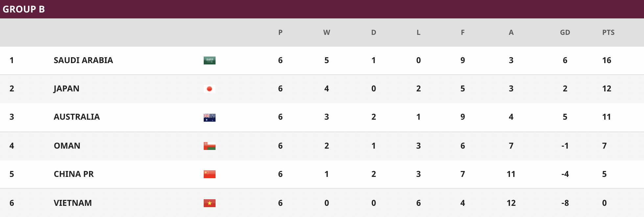Click the Saudi Arabia flag icon

tap(209, 60)
